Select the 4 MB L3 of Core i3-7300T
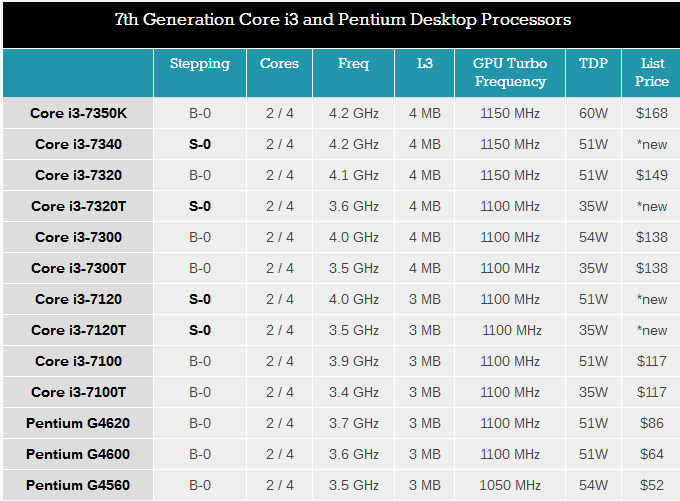Image resolution: width=680 pixels, height=501 pixels. 425,269
